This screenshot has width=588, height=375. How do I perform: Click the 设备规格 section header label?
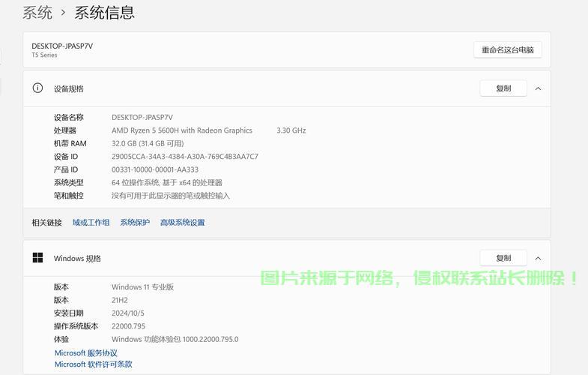tap(69, 89)
